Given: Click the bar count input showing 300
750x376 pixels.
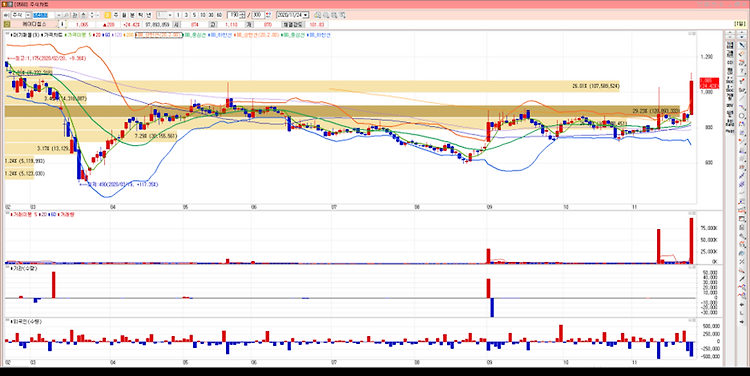Looking at the screenshot, I should coord(258,15).
